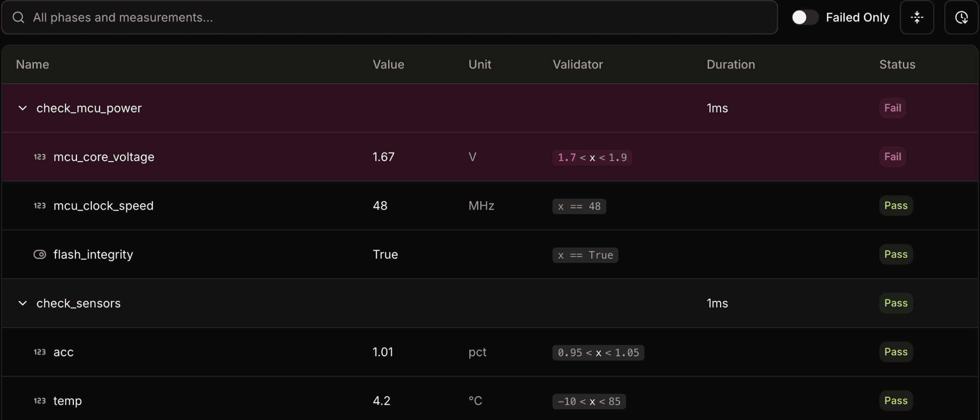Collapse the check_sensors phase
This screenshot has height=420, width=980.
pyautogui.click(x=23, y=303)
